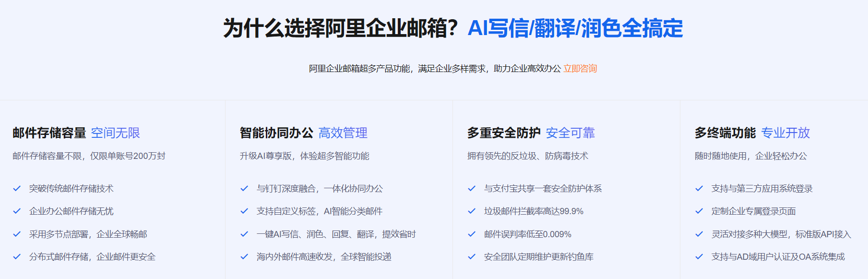Click the blue text 专业开放

pos(785,133)
